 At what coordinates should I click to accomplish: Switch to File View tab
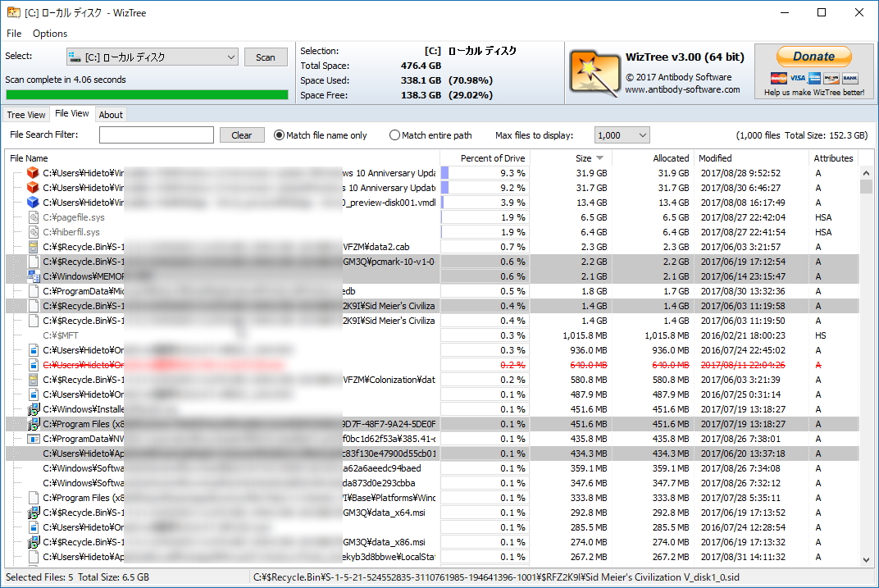click(72, 113)
